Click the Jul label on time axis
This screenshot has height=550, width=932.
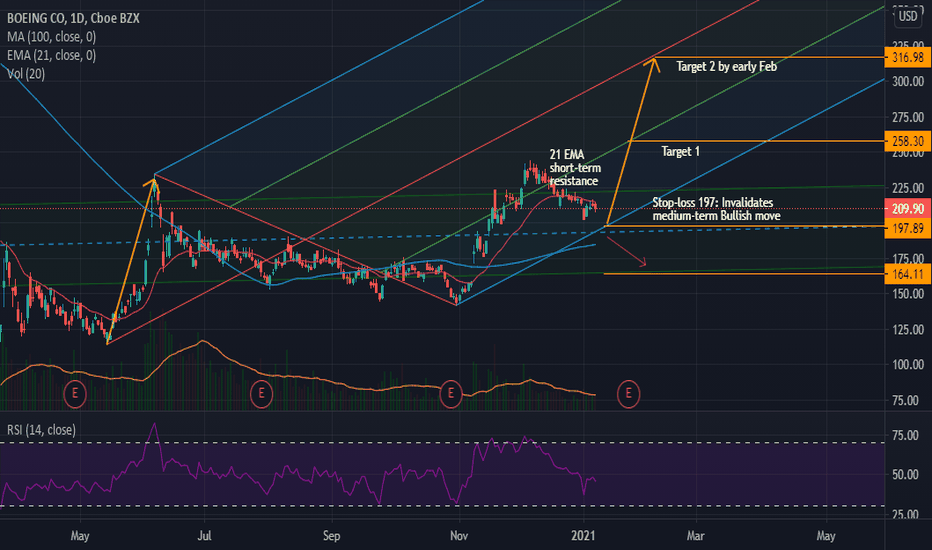click(204, 536)
